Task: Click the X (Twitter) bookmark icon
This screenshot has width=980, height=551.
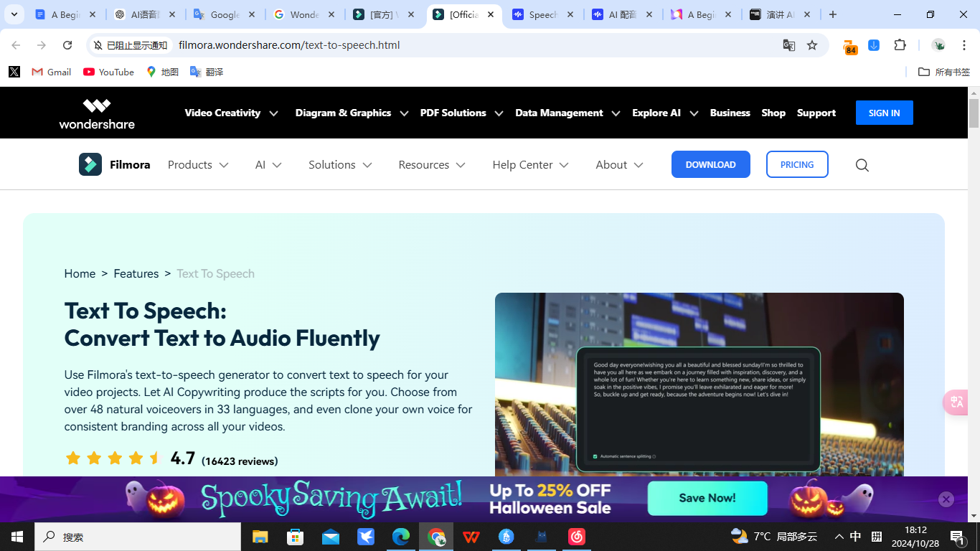Action: click(14, 72)
